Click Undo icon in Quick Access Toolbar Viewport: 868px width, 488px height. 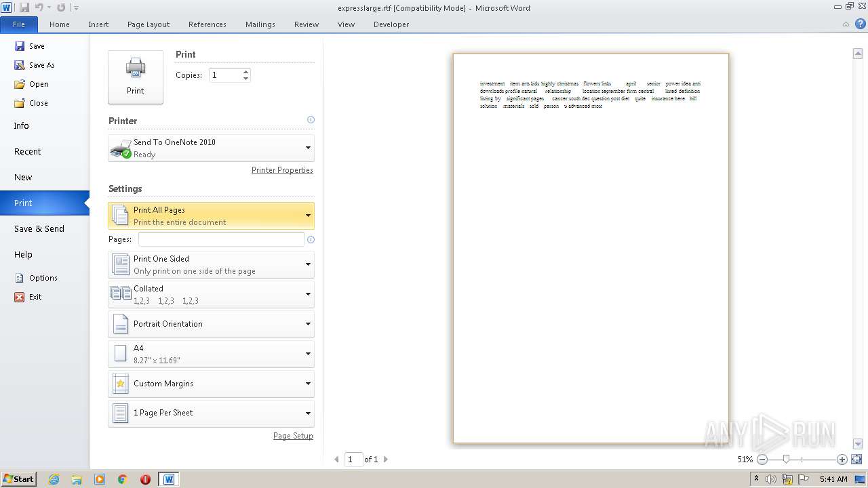click(39, 7)
